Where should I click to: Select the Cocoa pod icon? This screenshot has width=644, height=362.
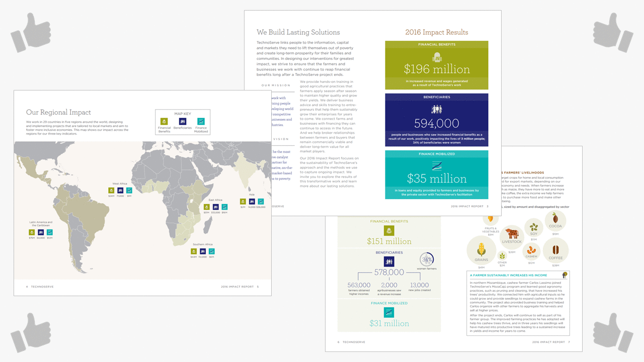click(x=555, y=218)
